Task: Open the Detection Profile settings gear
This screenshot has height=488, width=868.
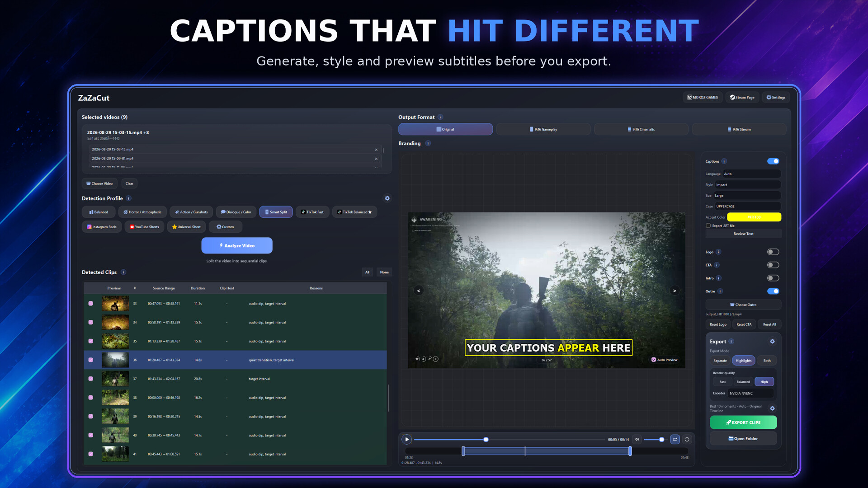Action: tap(387, 198)
